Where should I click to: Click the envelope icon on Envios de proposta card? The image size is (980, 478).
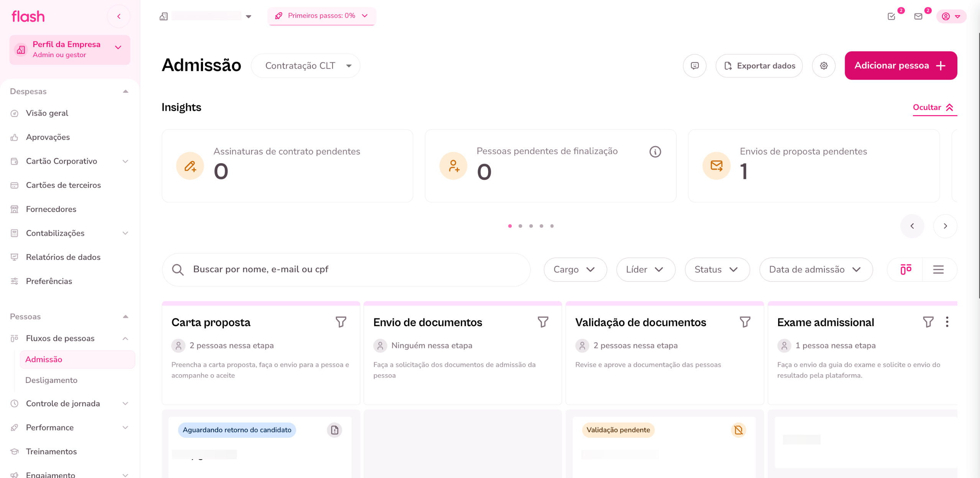[x=716, y=166]
